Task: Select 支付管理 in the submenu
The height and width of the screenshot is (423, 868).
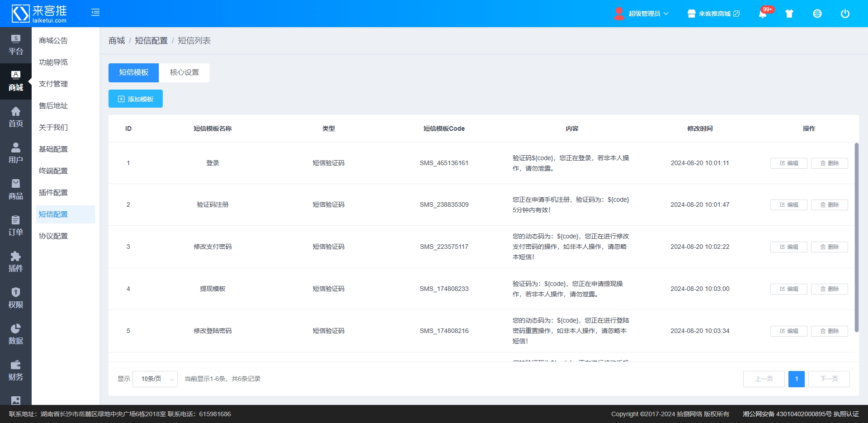Action: (x=53, y=84)
